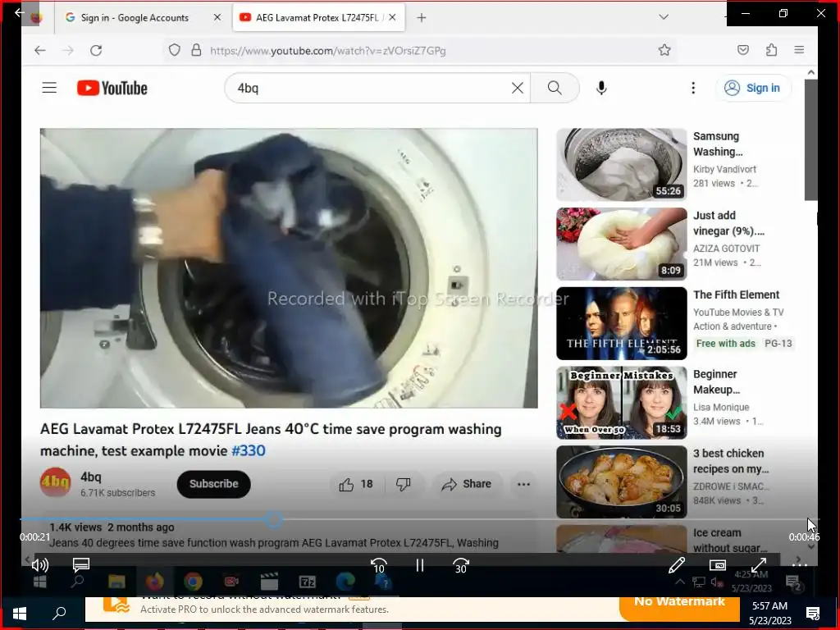The image size is (840, 630).
Task: Open Samsung Washing video thumbnail
Action: tap(622, 164)
